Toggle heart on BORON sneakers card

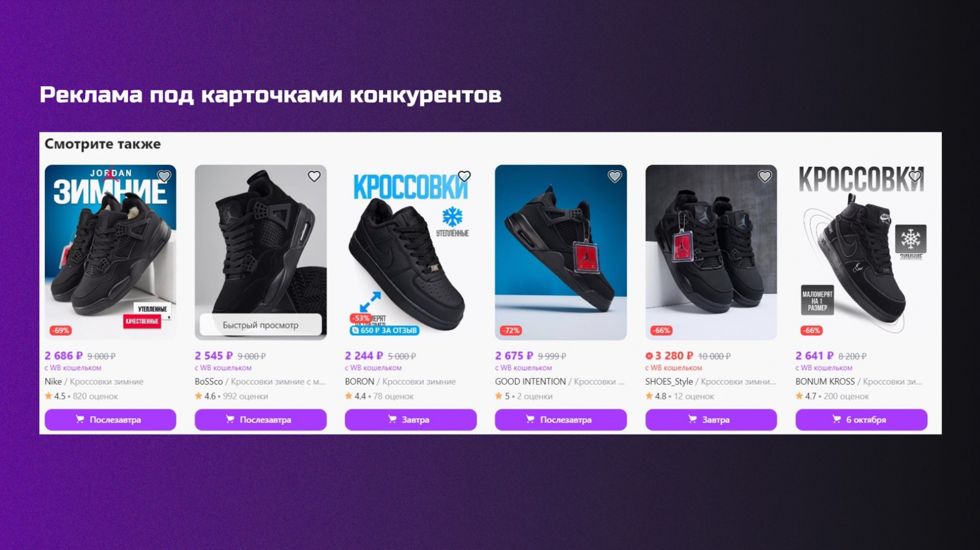(464, 176)
